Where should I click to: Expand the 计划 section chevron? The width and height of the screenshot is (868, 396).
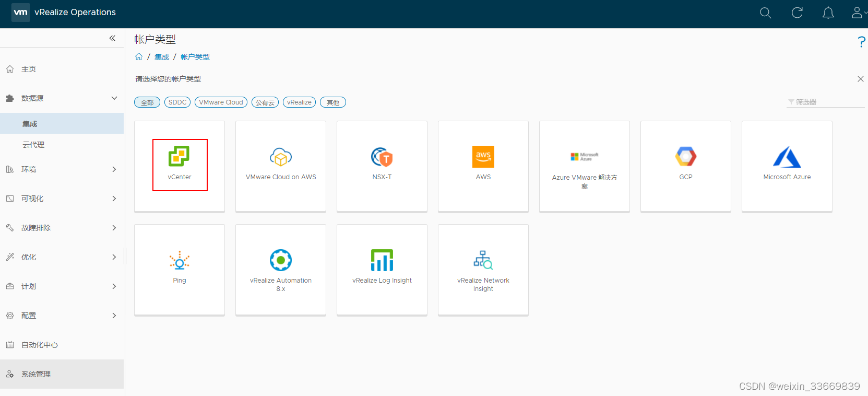tap(114, 286)
